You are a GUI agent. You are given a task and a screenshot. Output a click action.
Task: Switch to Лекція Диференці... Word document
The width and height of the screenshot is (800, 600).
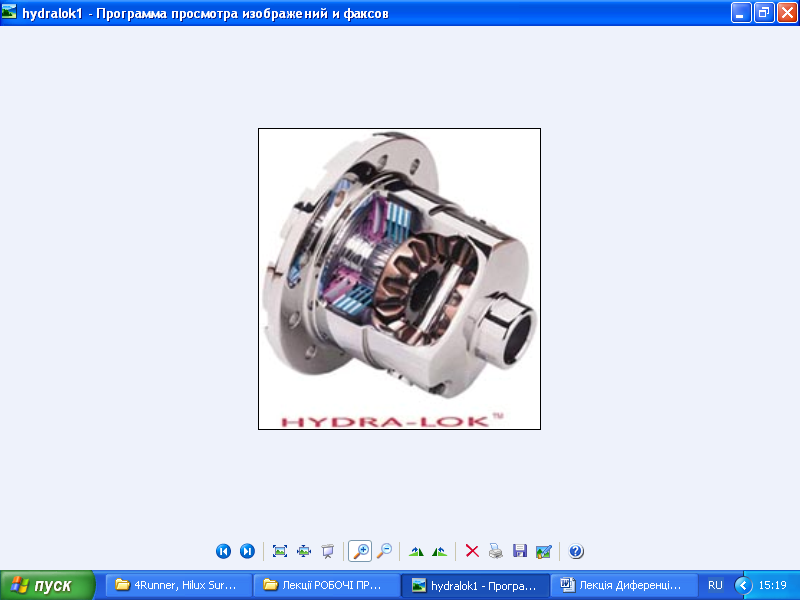pyautogui.click(x=624, y=585)
